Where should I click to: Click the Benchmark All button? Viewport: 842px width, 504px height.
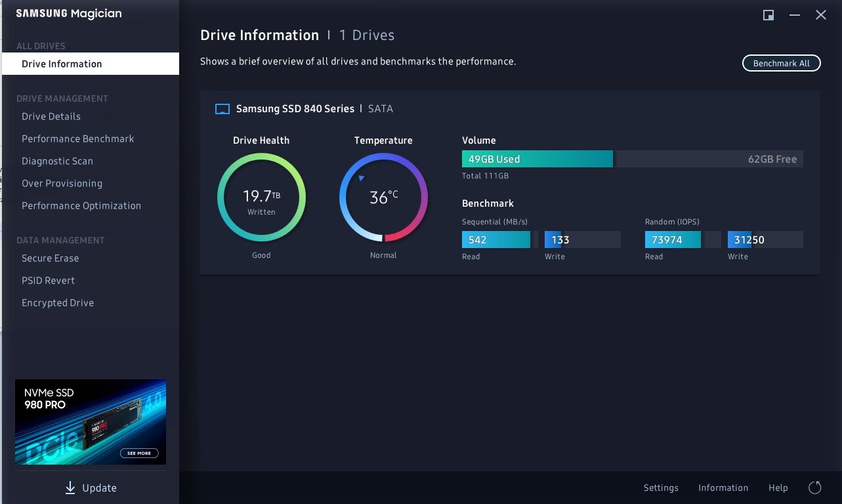pyautogui.click(x=782, y=63)
